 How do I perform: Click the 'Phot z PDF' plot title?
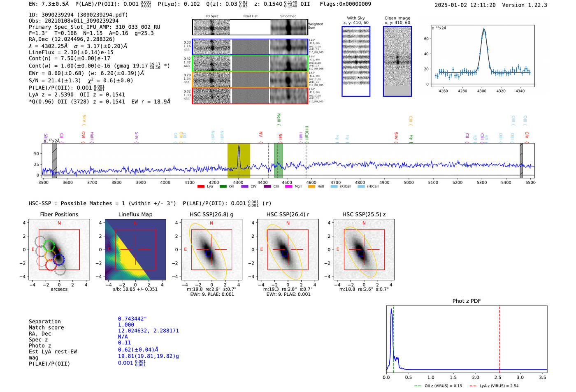[467, 301]
